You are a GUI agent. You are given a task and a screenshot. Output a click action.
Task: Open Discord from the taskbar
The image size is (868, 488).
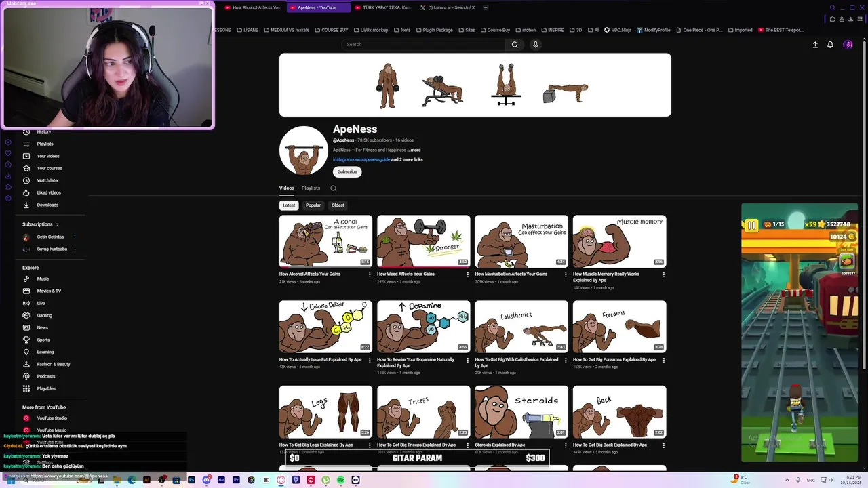coord(206,480)
